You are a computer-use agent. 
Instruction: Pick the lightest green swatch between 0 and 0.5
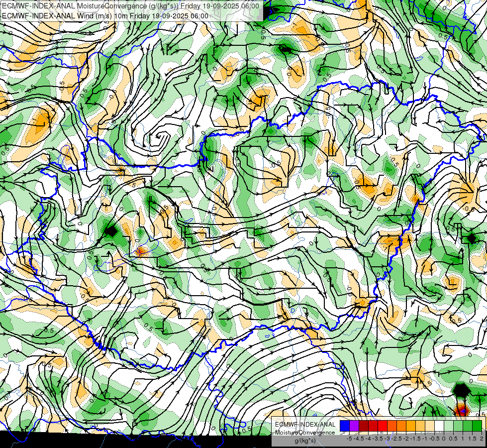point(449,426)
